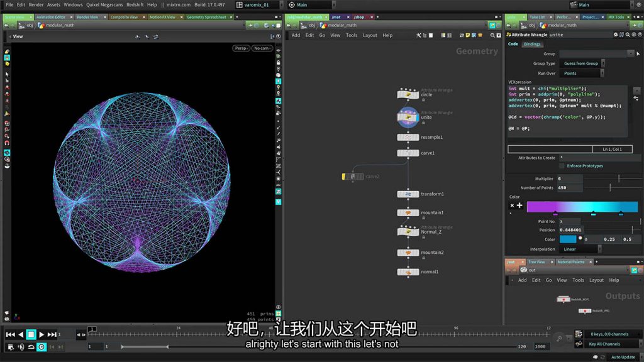
Task: Toggle the loop playback mode button
Action: click(31, 347)
